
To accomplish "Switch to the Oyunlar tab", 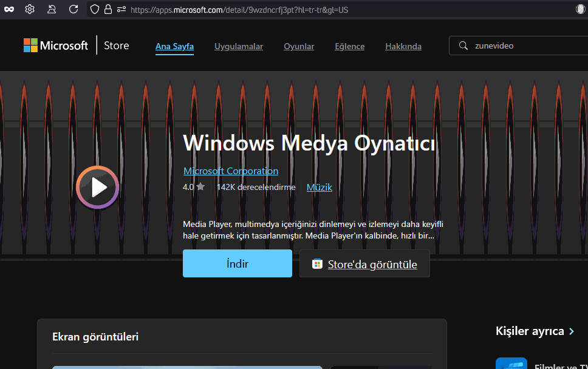I will point(299,47).
